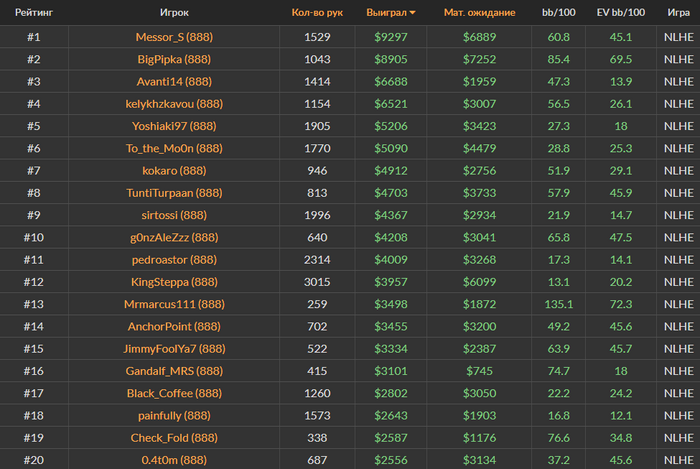Select Avanti14 (888) player name
Screen dimensions: 700x469
click(x=174, y=82)
